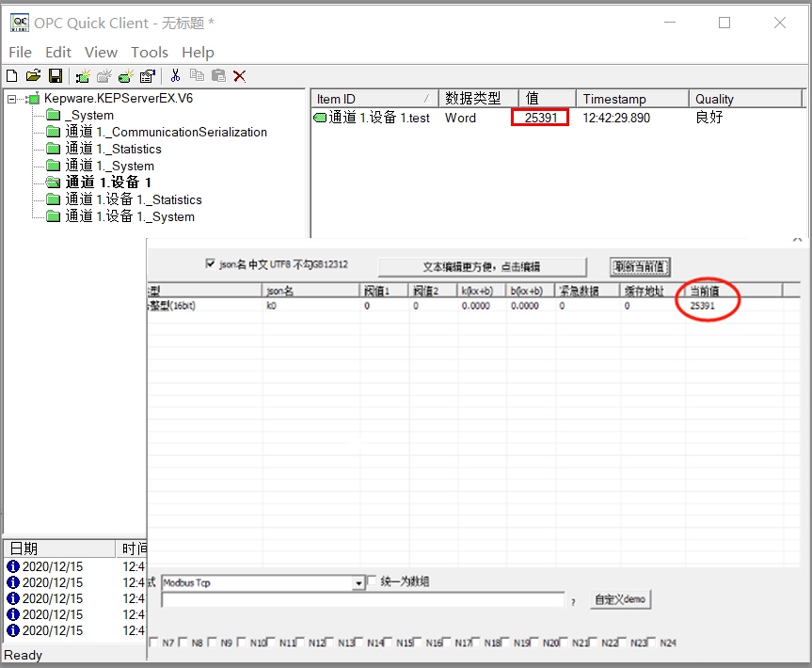Click the New file toolbar icon
Viewport: 812px width, 668px height.
tap(12, 76)
